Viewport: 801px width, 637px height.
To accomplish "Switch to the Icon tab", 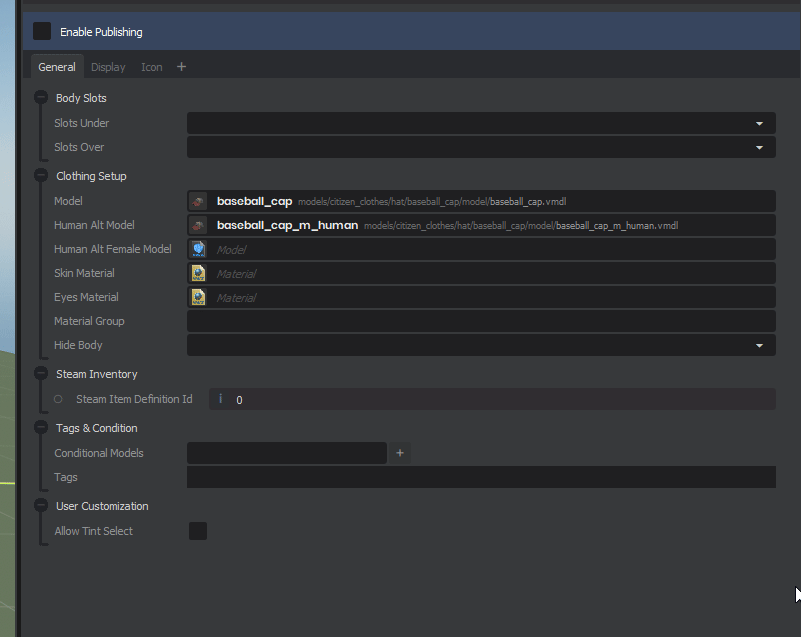I will pos(151,67).
